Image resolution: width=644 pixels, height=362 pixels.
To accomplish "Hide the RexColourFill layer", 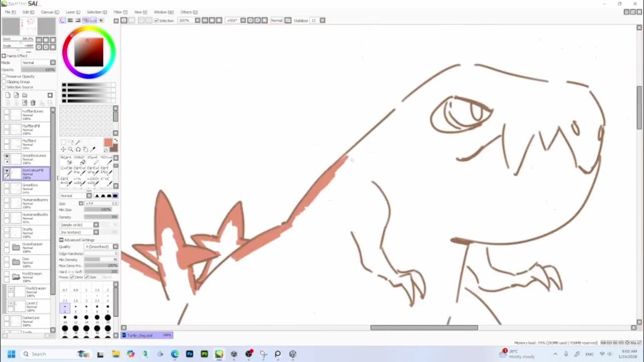I will coord(7,171).
